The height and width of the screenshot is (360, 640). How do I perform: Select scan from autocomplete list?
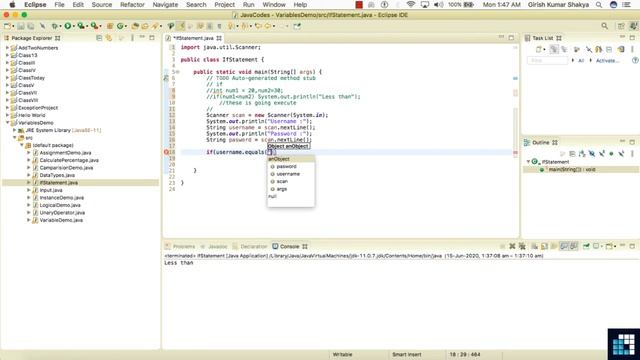tap(291, 181)
